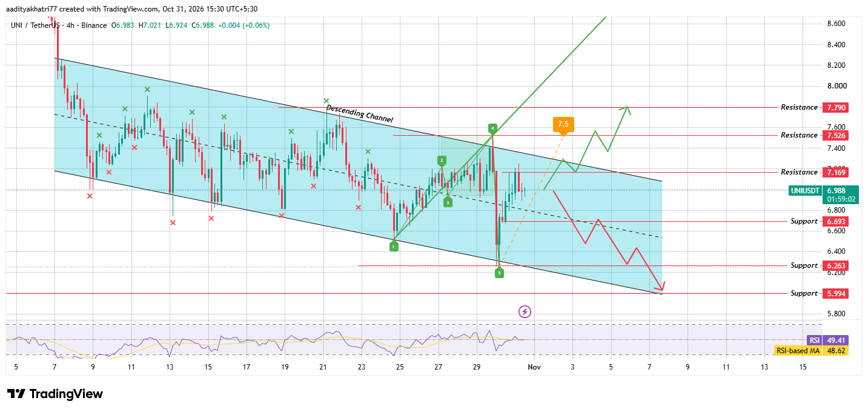Click the 7.790 resistance price tag
This screenshot has width=868, height=412.
tap(835, 107)
